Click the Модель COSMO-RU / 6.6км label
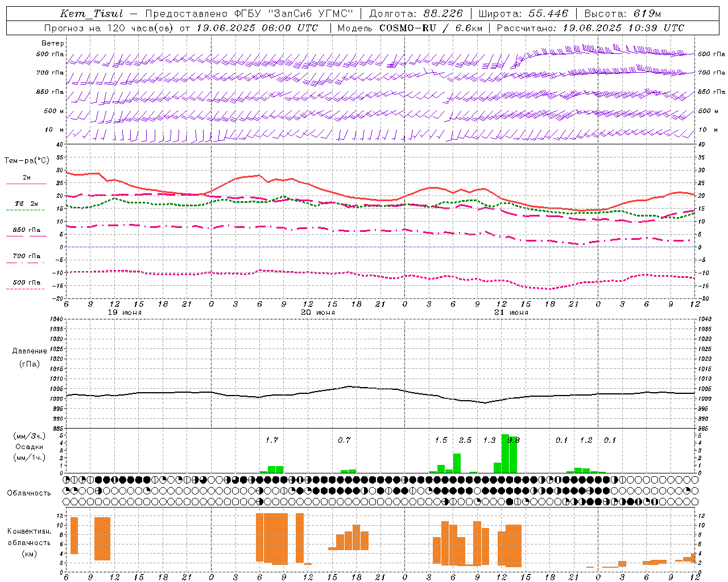Image resolution: width=728 pixels, height=582 pixels. pyautogui.click(x=410, y=28)
